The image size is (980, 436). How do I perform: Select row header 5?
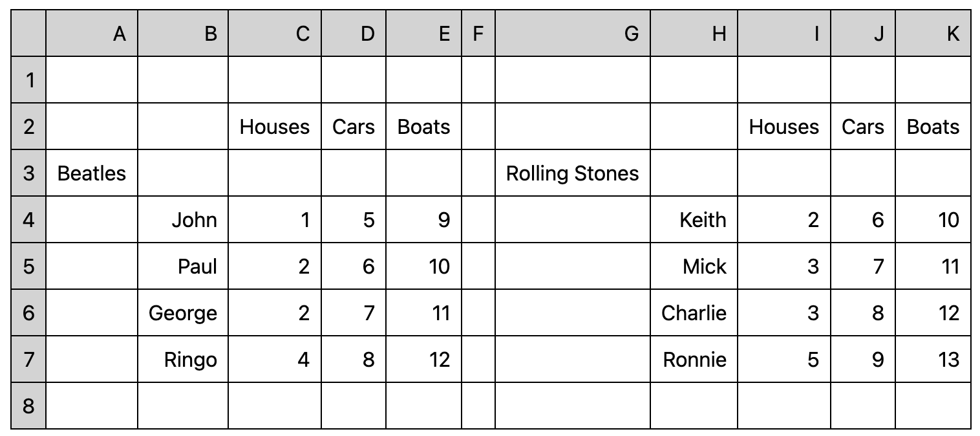coord(28,266)
